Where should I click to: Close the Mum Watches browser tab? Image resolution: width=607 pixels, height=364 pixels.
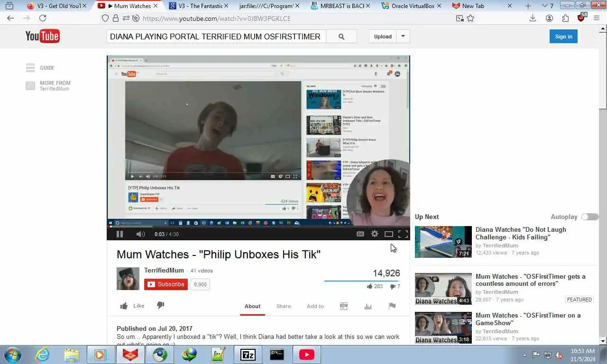pyautogui.click(x=156, y=6)
